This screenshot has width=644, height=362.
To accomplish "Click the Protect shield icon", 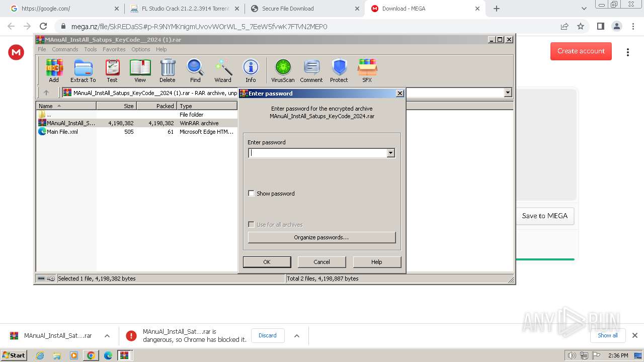I will click(x=339, y=70).
